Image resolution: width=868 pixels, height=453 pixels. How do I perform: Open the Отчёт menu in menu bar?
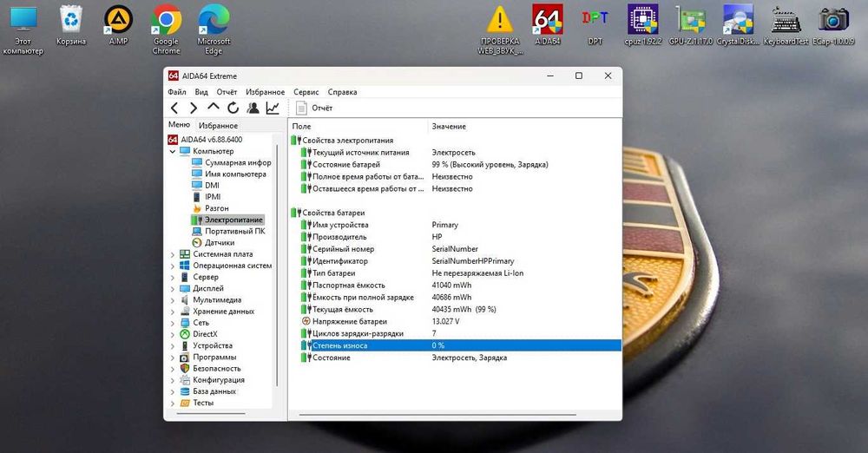(227, 92)
